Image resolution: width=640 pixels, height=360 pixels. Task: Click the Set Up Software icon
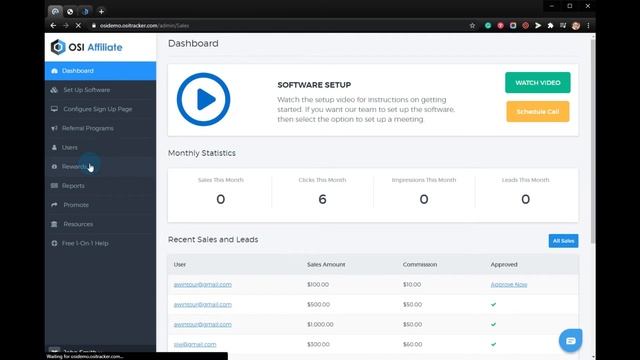pyautogui.click(x=54, y=90)
